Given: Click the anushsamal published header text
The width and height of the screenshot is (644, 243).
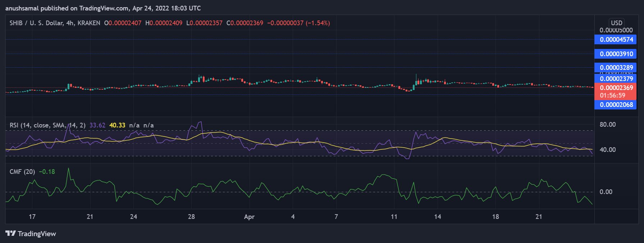Looking at the screenshot, I should tap(103, 8).
